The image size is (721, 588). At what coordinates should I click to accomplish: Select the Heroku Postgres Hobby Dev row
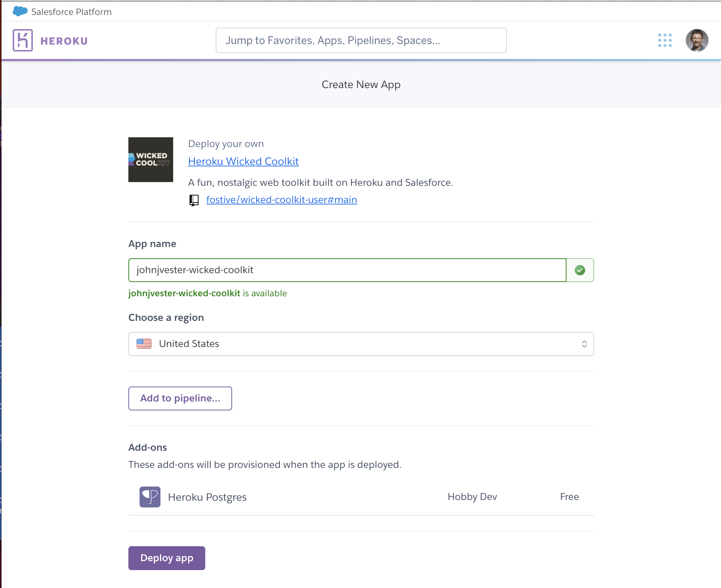click(360, 497)
